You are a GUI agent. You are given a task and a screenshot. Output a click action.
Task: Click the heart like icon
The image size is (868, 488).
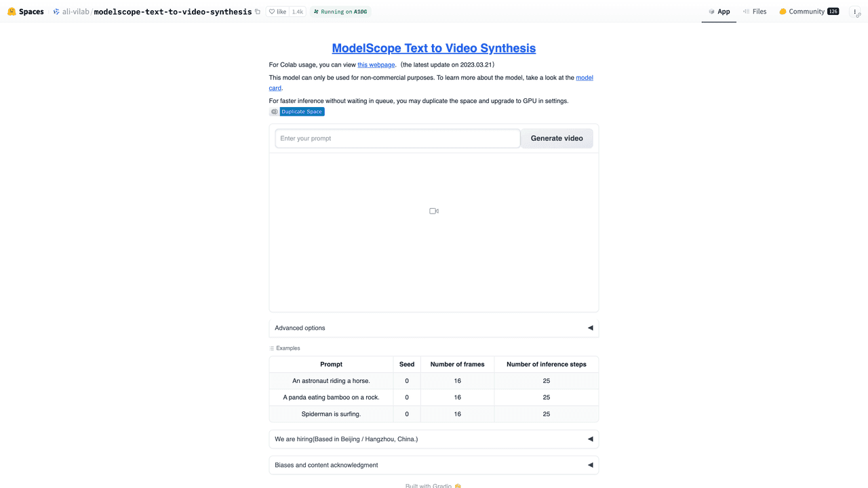point(272,12)
